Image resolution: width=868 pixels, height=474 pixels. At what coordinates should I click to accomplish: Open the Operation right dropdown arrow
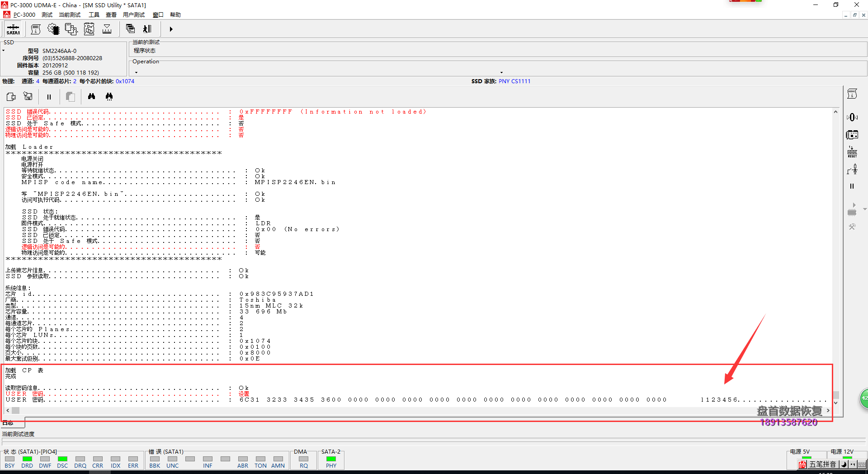tap(501, 72)
